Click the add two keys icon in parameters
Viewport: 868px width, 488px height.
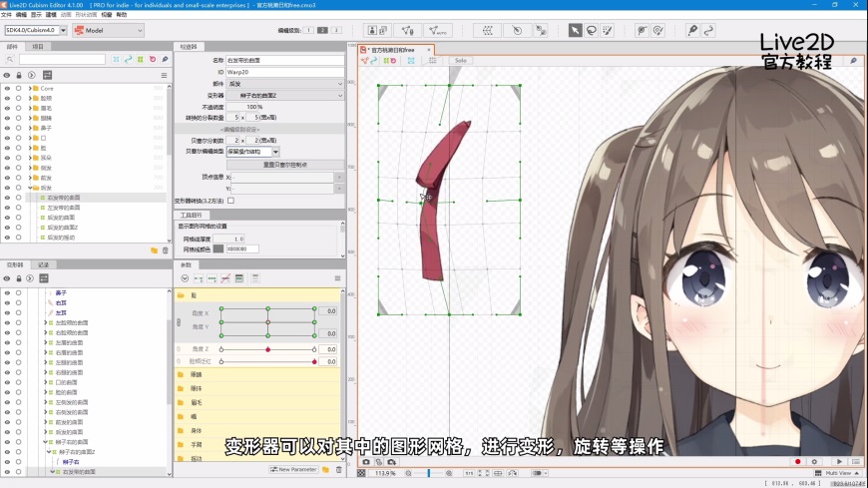tap(199, 278)
